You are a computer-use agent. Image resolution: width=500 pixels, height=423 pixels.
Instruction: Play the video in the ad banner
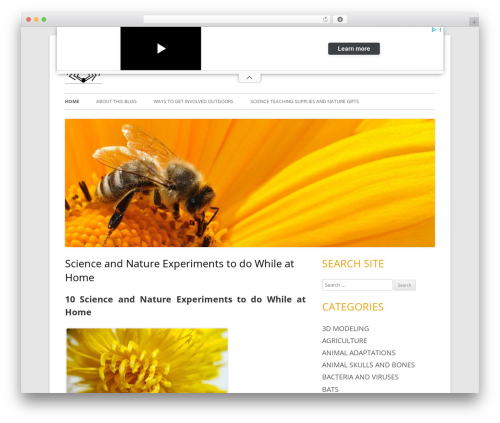161,48
